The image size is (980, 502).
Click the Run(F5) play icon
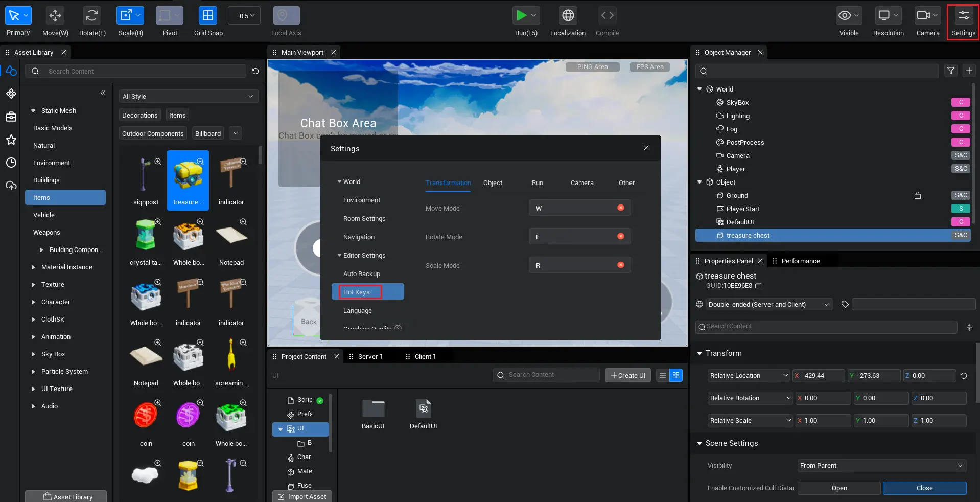point(521,15)
